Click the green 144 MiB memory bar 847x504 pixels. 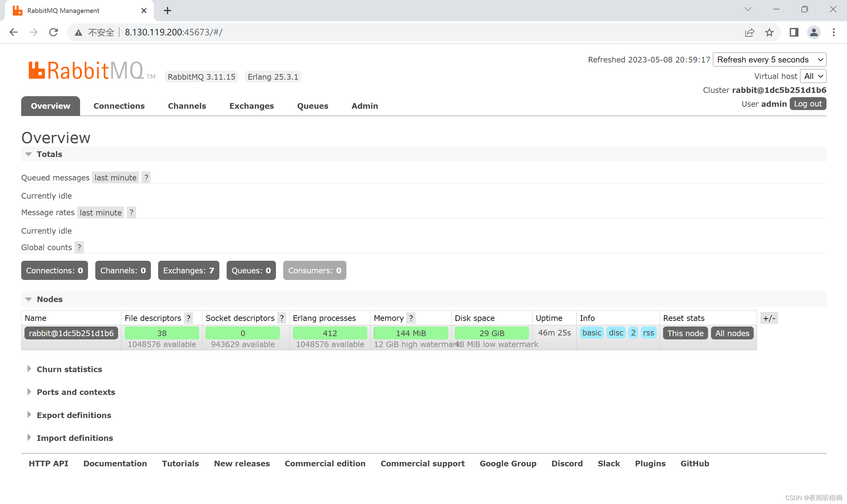(x=411, y=333)
